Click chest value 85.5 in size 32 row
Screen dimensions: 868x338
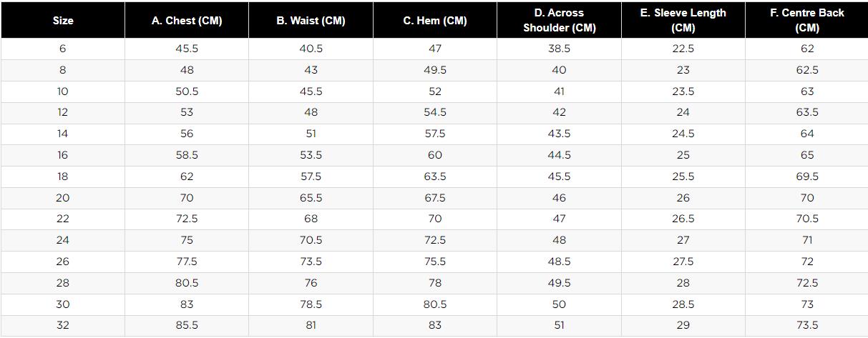(187, 325)
